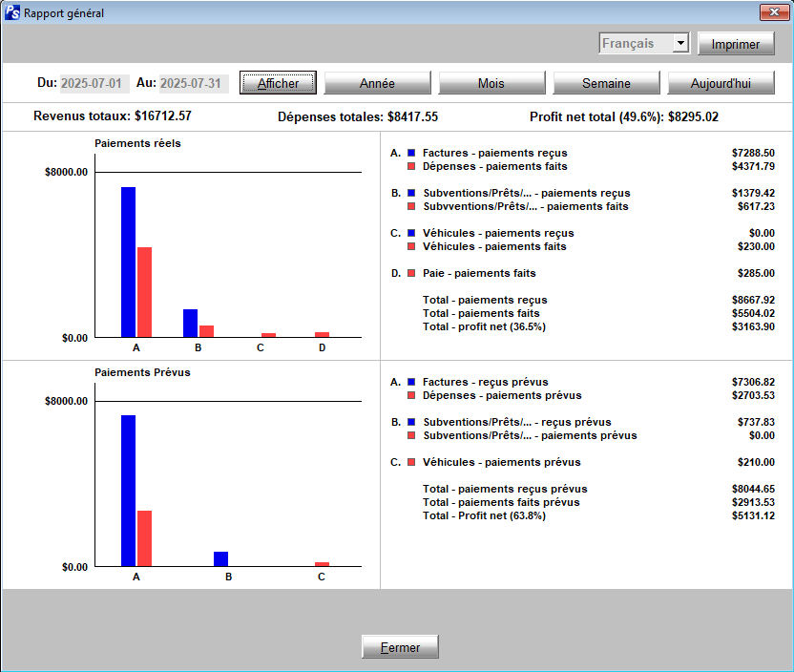This screenshot has width=794, height=672.
Task: Select the Semaine period button
Action: pyautogui.click(x=606, y=83)
